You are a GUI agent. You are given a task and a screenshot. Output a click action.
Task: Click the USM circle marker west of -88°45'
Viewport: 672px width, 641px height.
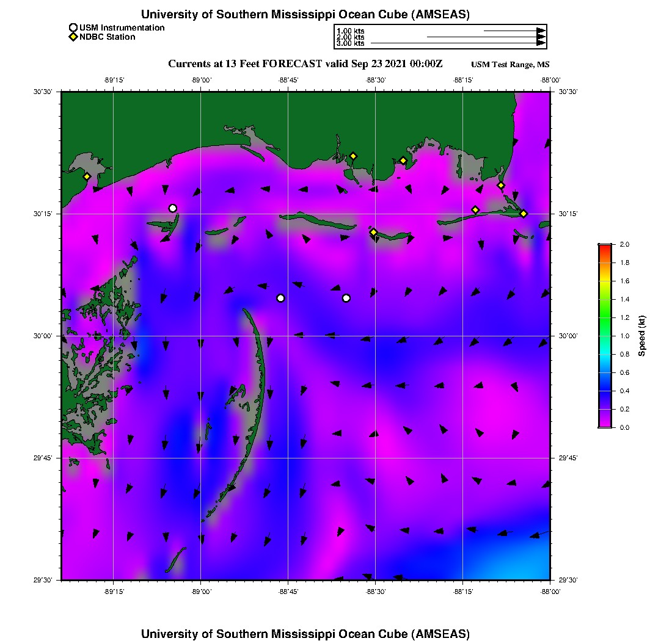[x=280, y=298]
